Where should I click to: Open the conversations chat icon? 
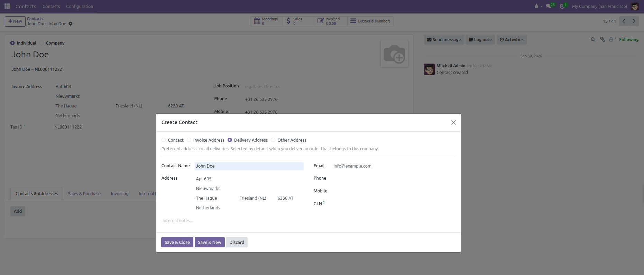549,6
